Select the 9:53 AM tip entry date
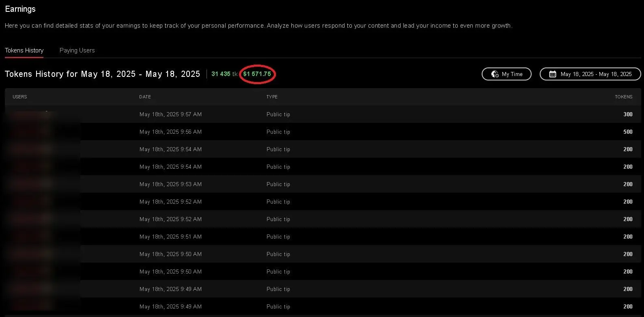Image resolution: width=644 pixels, height=317 pixels. (x=170, y=185)
